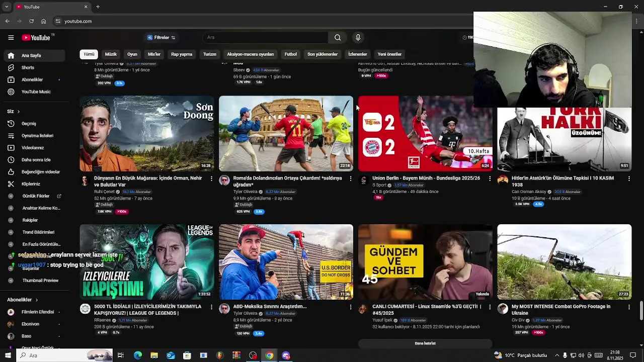Open Videolarınız
644x362 pixels.
click(x=32, y=148)
